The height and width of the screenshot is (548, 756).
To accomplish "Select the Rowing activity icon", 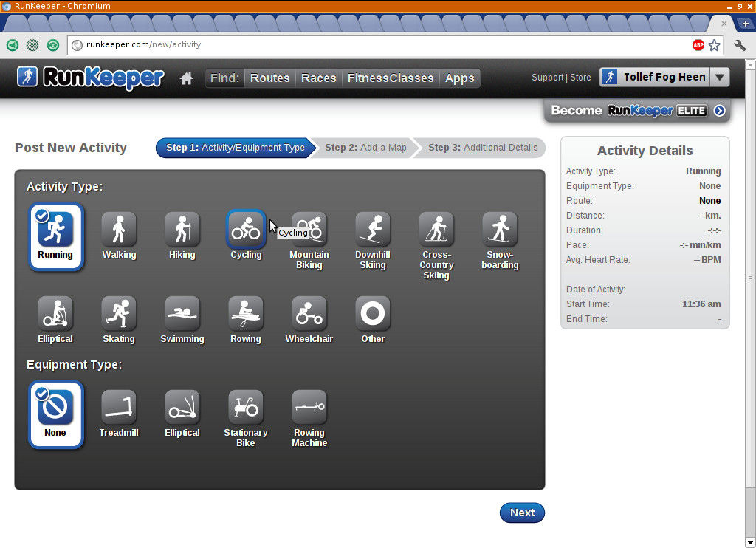I will pyautogui.click(x=246, y=314).
